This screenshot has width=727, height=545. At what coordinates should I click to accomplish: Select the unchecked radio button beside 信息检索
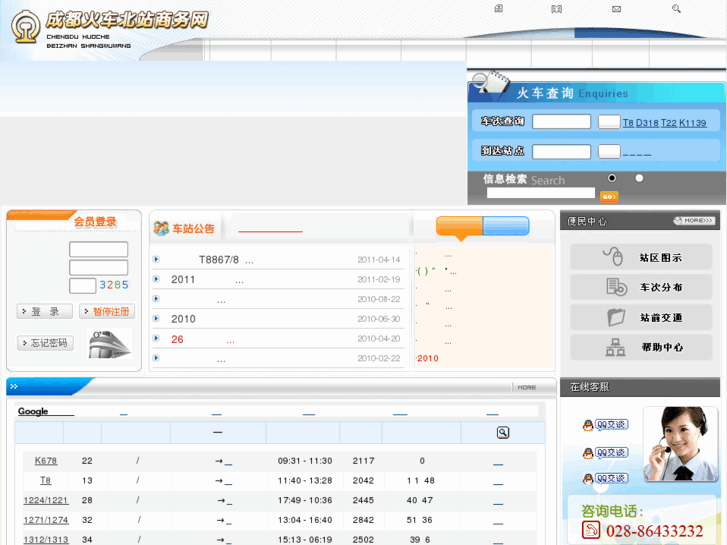coord(639,178)
